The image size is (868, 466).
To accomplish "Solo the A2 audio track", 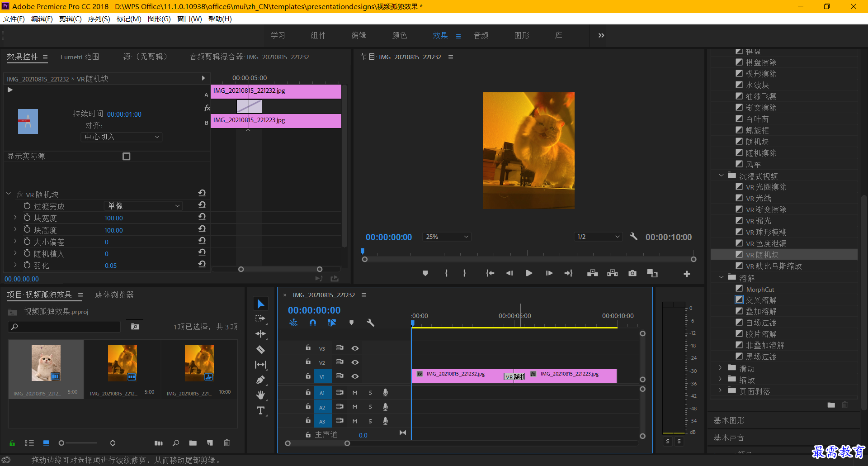I will coord(370,407).
